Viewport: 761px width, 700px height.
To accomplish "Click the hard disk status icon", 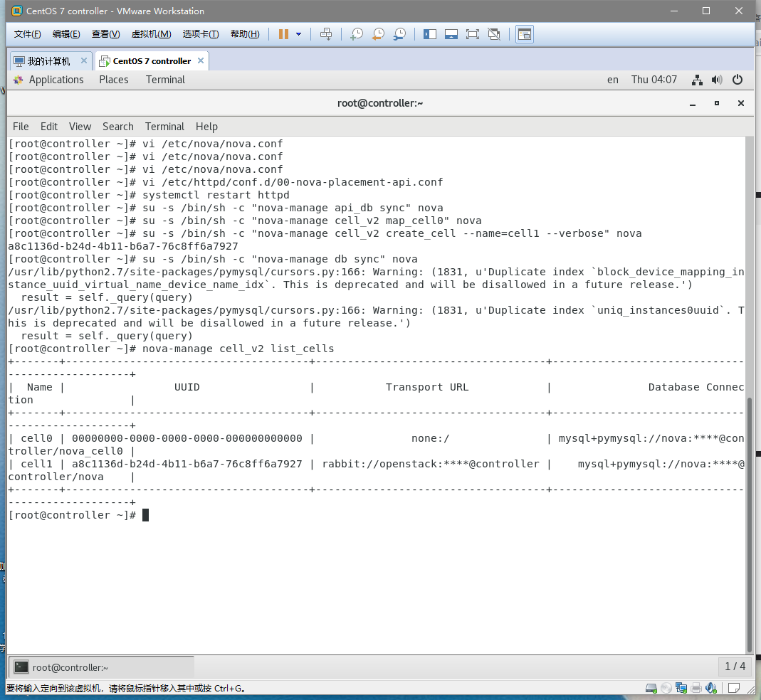I will [650, 687].
